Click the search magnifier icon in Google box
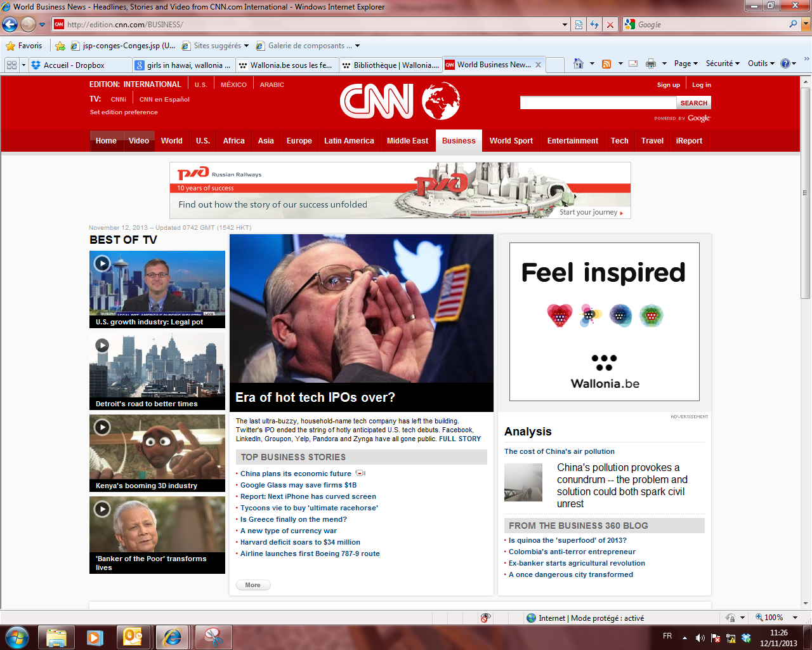The image size is (812, 650). 793,24
